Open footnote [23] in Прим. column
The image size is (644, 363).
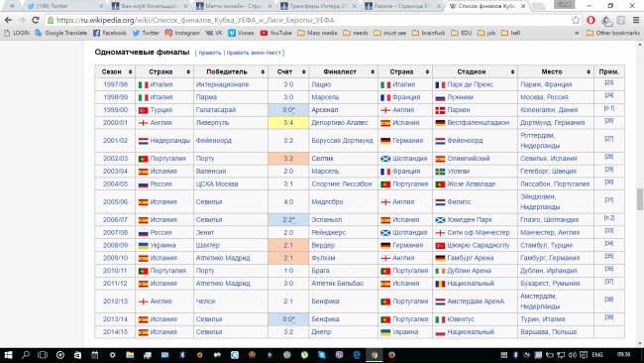[x=609, y=82]
